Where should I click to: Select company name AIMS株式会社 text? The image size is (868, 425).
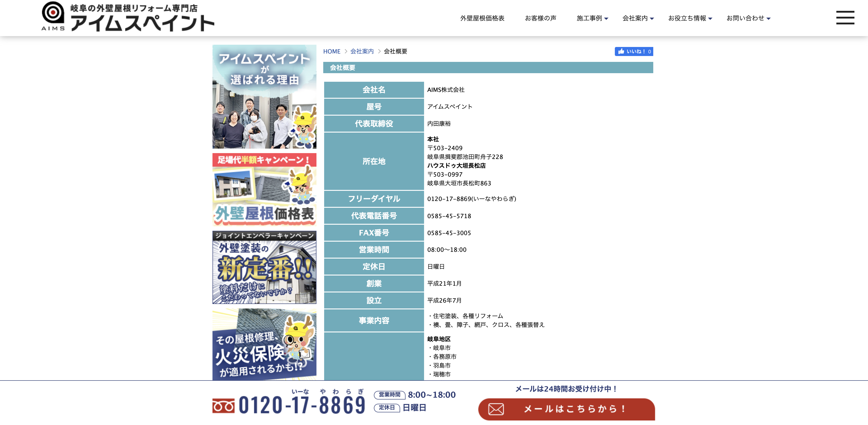pyautogui.click(x=446, y=90)
